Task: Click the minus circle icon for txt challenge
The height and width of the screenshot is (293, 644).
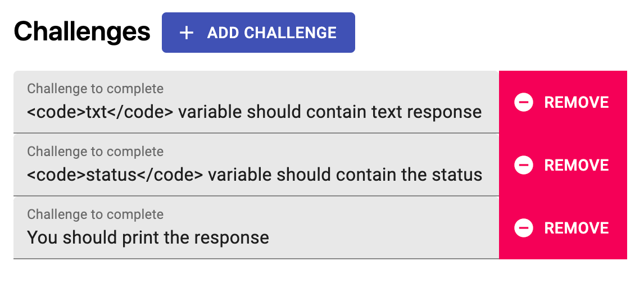Action: pos(524,102)
